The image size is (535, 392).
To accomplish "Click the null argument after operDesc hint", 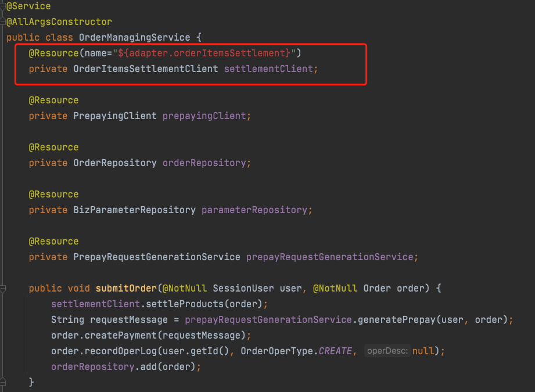I will click(x=423, y=351).
